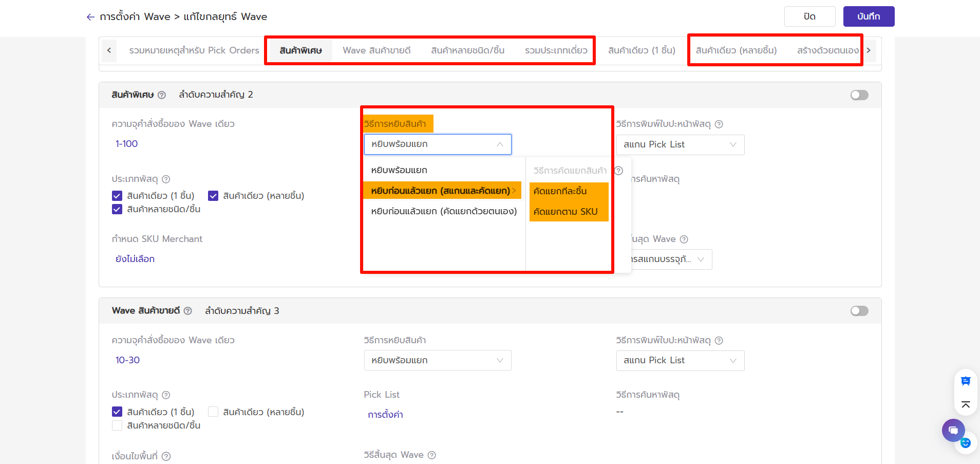Open the purple chat support bubble
Screen dimensions: 980x464
(953, 430)
